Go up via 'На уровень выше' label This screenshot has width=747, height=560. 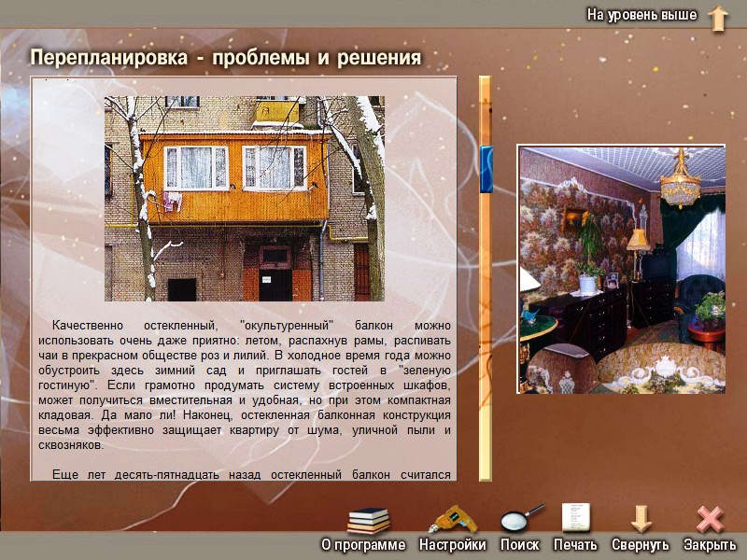click(641, 15)
